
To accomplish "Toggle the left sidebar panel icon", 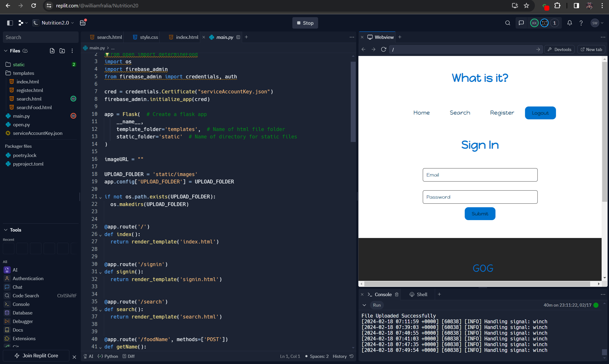I will 10,23.
